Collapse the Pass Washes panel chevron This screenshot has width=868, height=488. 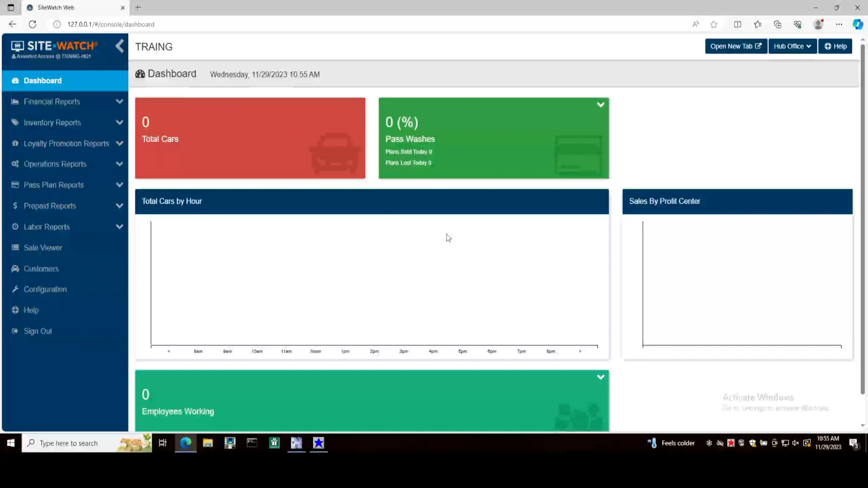[600, 104]
